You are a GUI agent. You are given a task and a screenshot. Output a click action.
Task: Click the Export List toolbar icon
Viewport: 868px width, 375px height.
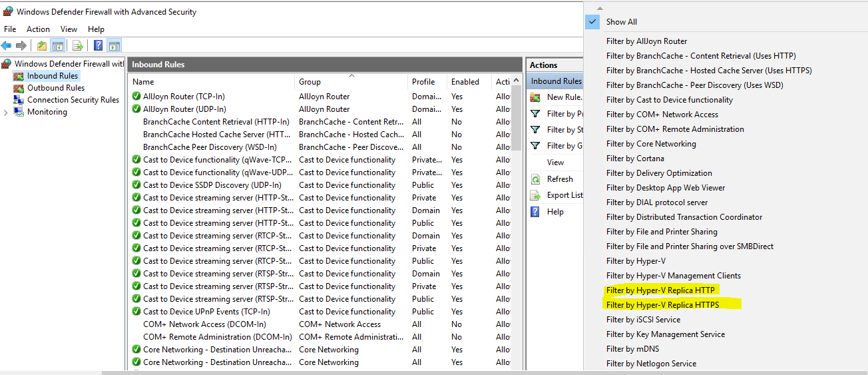[x=78, y=46]
